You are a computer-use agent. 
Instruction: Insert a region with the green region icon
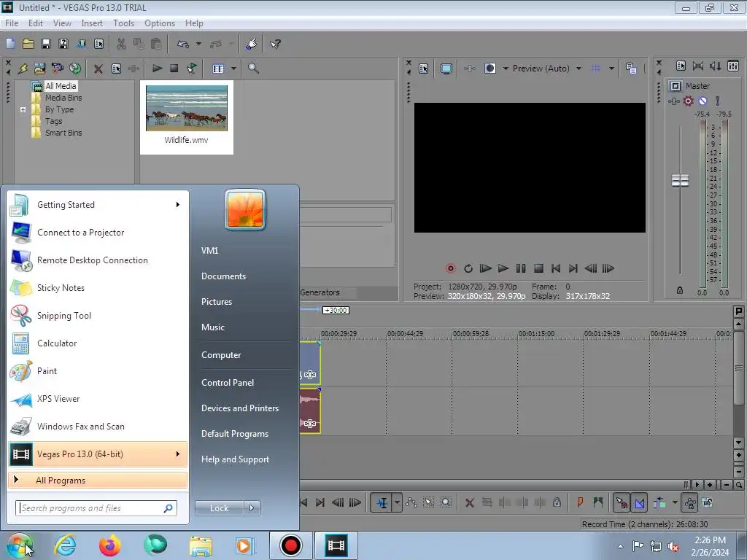pos(598,502)
